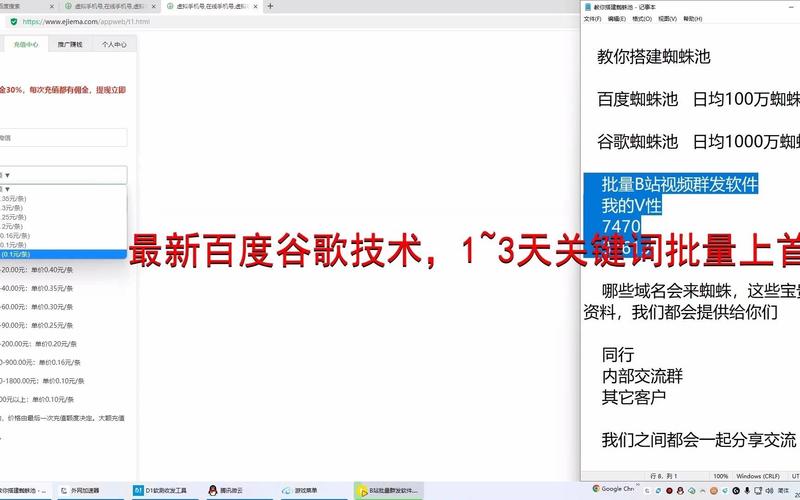Image resolution: width=800 pixels, height=500 pixels.
Task: Click the 哪些域名会来蜘蛛 line in Notepad
Action: pyautogui.click(x=701, y=291)
